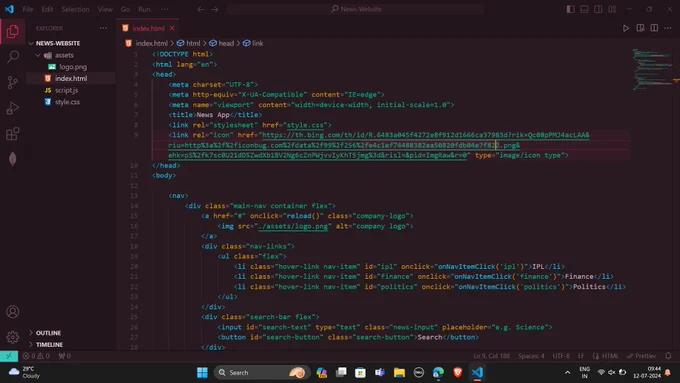Open the notifications bell in status bar
The width and height of the screenshot is (680, 383).
click(668, 356)
